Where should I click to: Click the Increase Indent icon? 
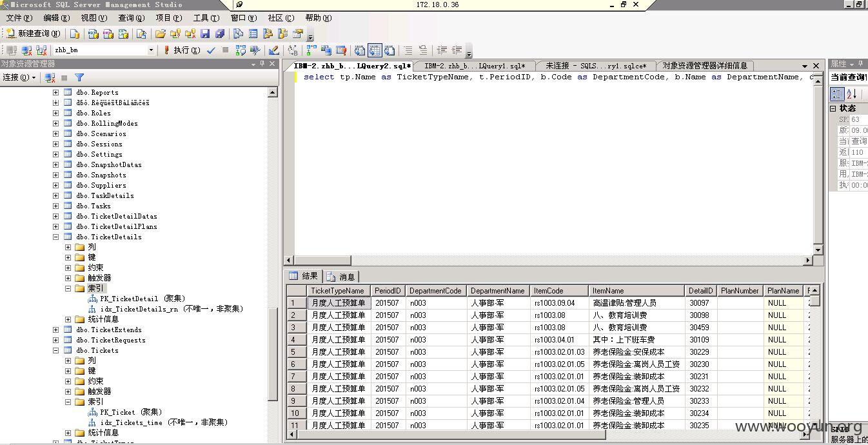click(457, 50)
